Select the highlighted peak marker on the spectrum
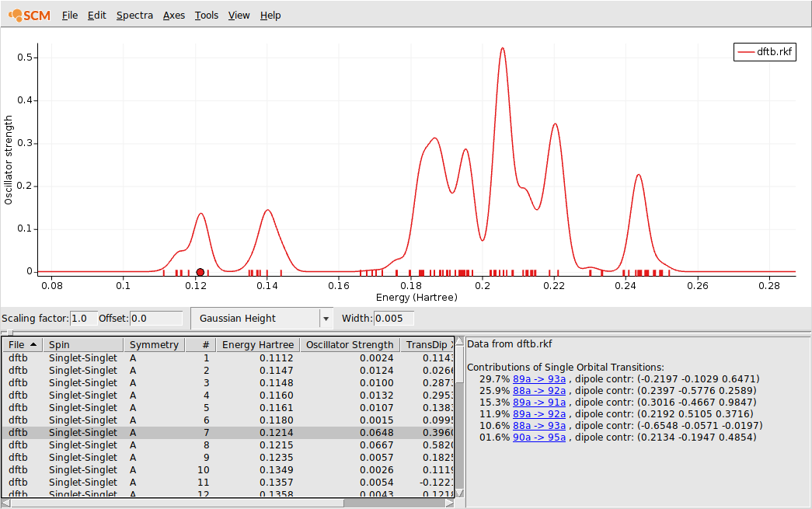 pyautogui.click(x=200, y=271)
